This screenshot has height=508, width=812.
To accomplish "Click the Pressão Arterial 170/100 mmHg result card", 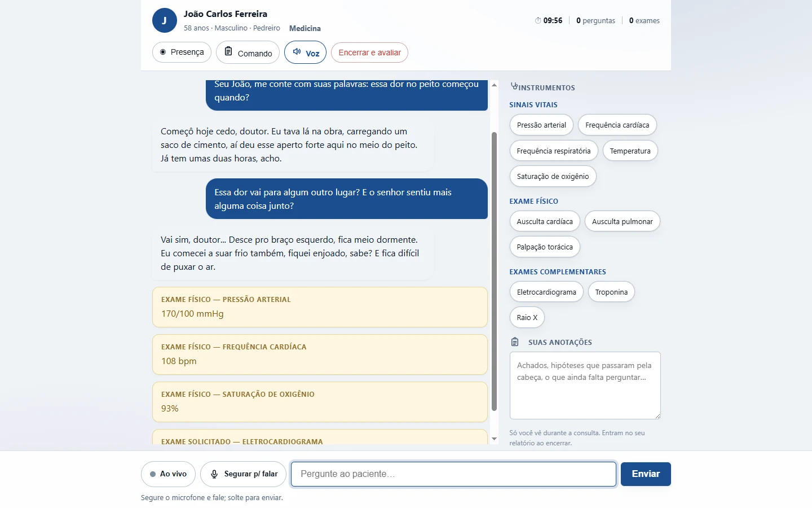I will [x=320, y=307].
